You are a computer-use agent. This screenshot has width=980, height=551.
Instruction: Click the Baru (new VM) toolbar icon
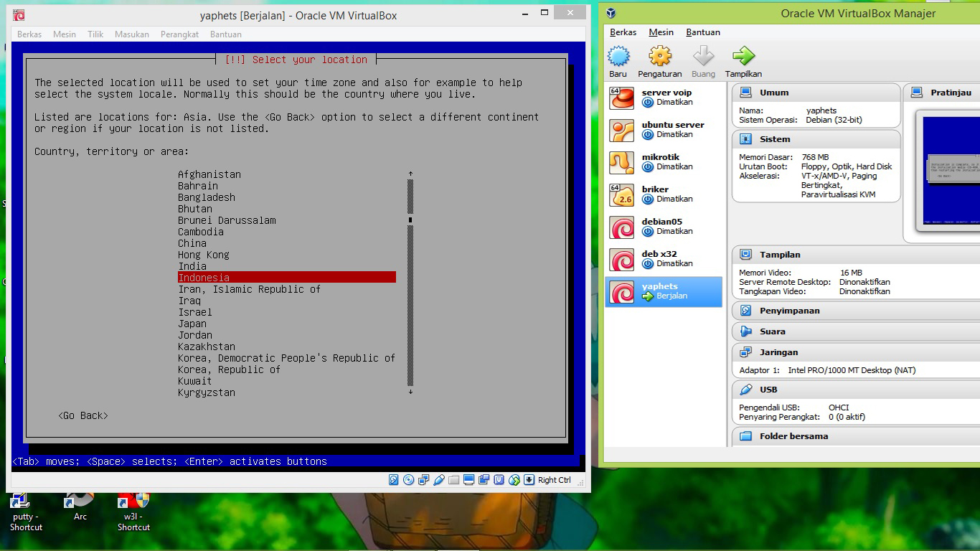tap(618, 56)
